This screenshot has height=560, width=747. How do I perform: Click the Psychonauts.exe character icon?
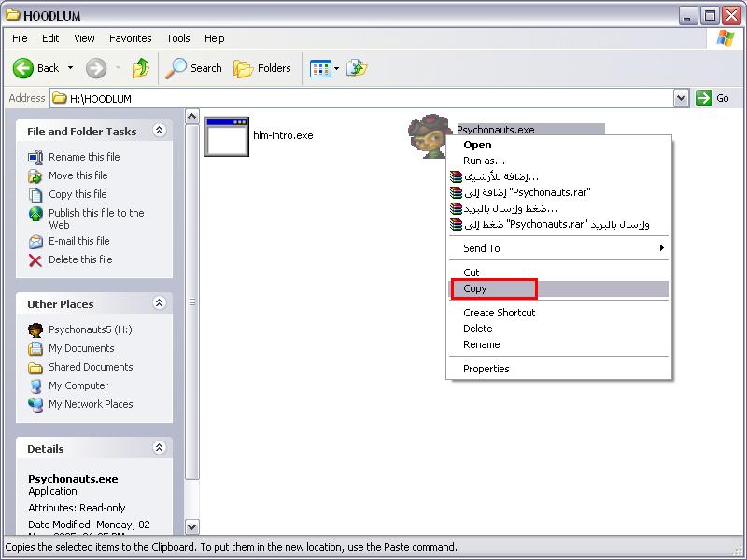(x=427, y=136)
